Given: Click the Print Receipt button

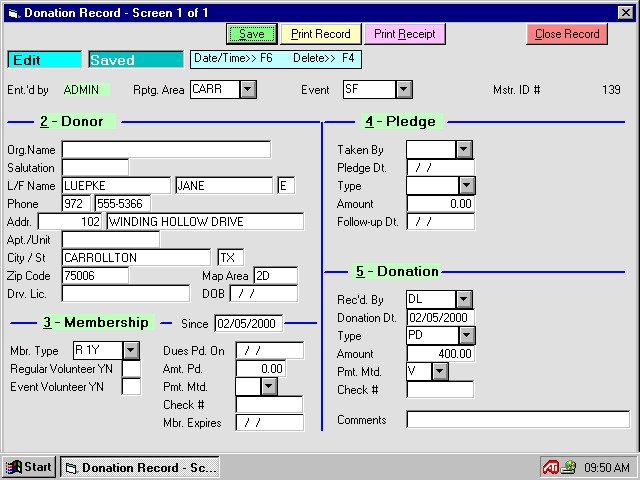Looking at the screenshot, I should pyautogui.click(x=404, y=34).
